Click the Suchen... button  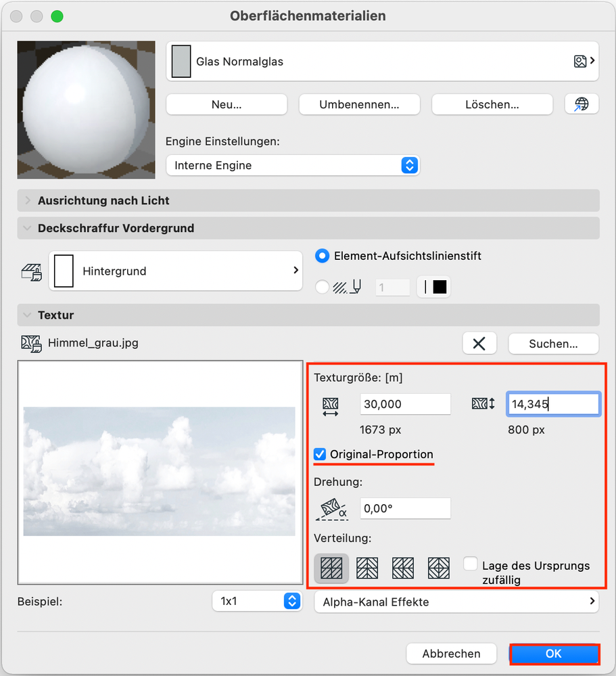(x=554, y=344)
